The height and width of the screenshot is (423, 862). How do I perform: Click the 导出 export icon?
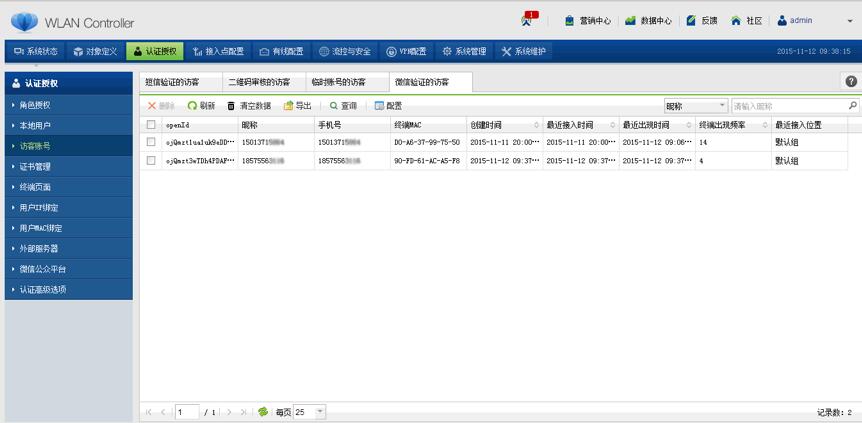click(289, 106)
